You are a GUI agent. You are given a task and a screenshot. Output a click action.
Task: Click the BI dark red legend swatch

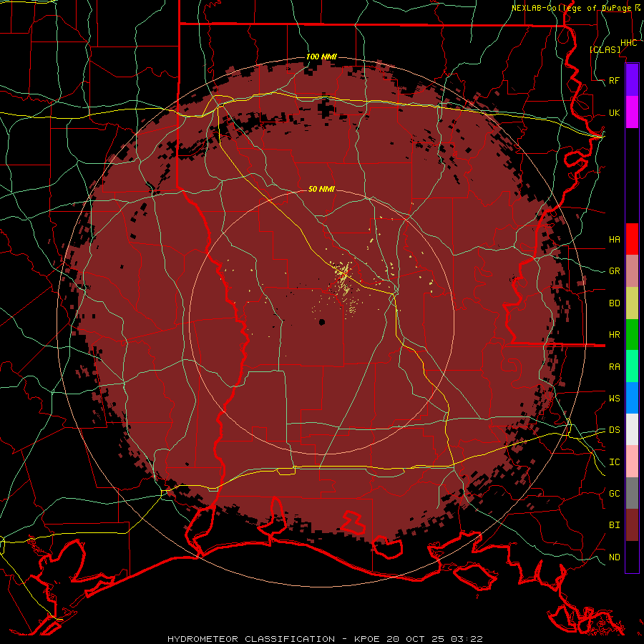click(x=632, y=525)
